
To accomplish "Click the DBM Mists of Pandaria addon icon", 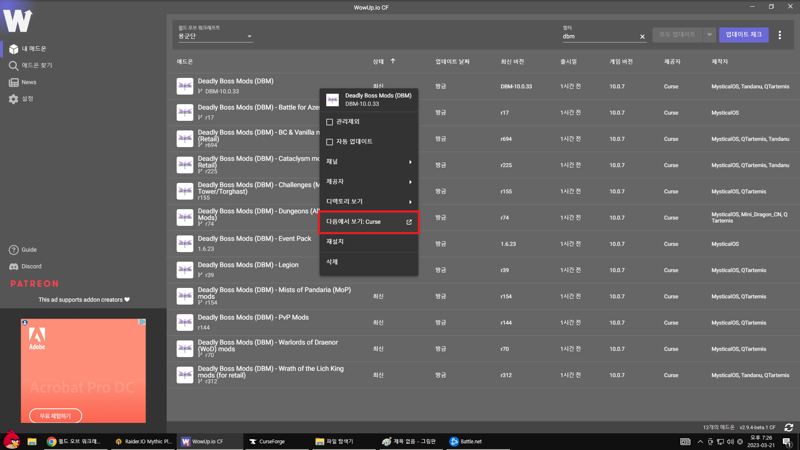I will (x=185, y=296).
